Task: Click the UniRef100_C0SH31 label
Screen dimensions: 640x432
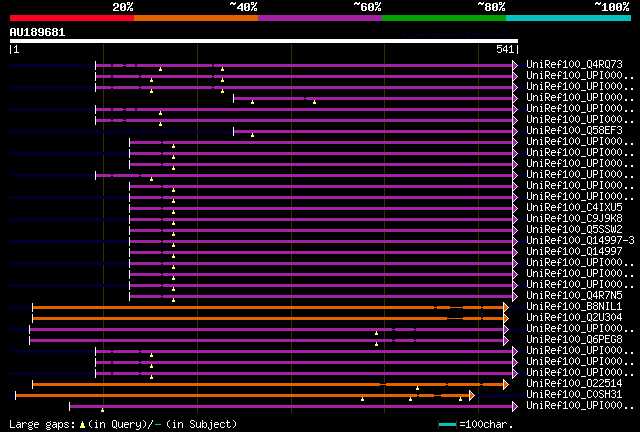Action: pyautogui.click(x=574, y=394)
